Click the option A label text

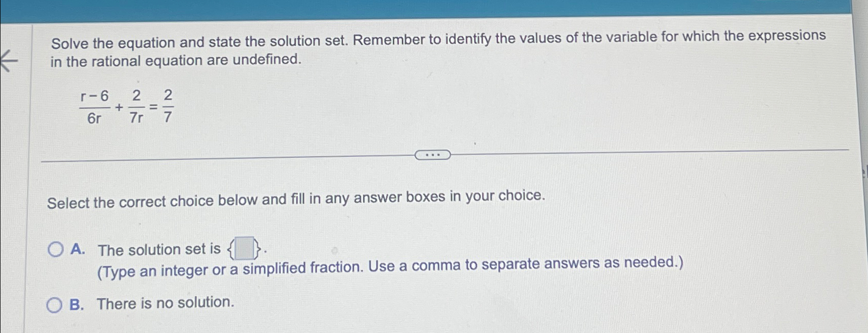(77, 249)
